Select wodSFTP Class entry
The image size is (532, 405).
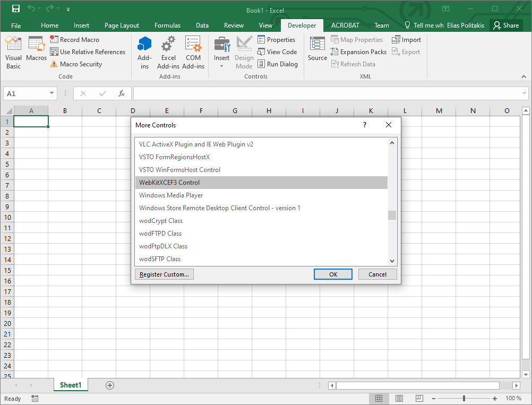point(261,259)
